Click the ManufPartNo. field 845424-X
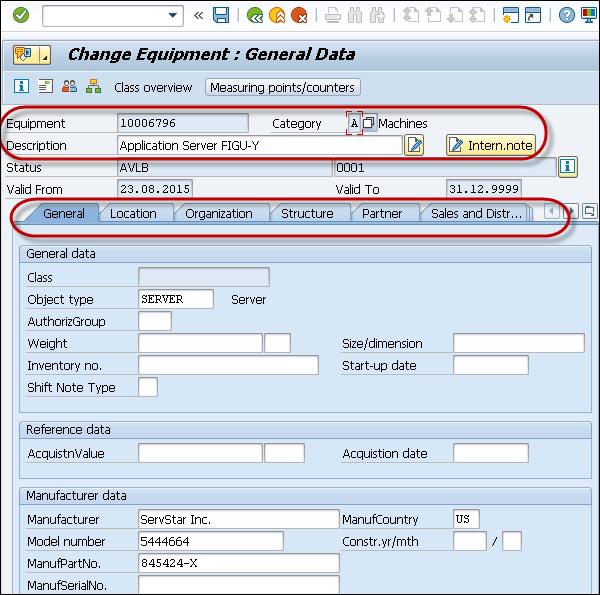The height and width of the screenshot is (595, 600). [239, 563]
